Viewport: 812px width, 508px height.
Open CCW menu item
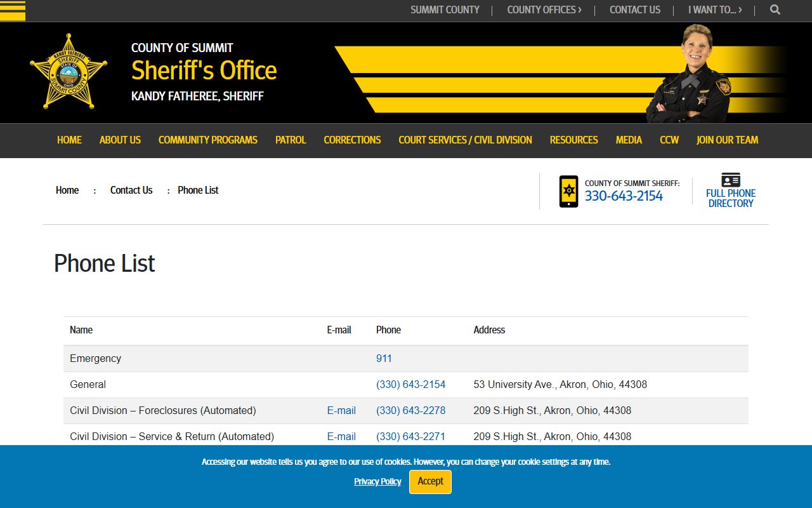pos(669,140)
